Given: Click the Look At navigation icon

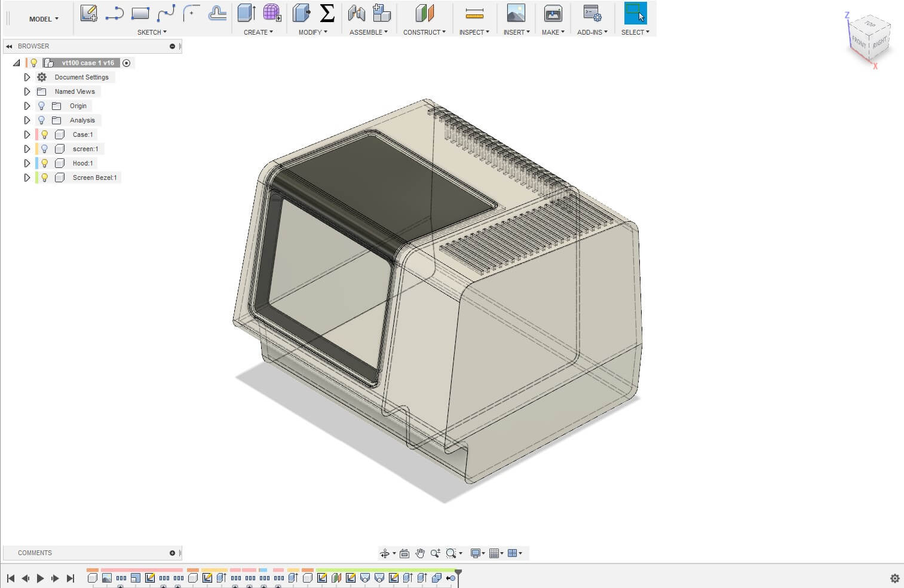Looking at the screenshot, I should (x=404, y=553).
